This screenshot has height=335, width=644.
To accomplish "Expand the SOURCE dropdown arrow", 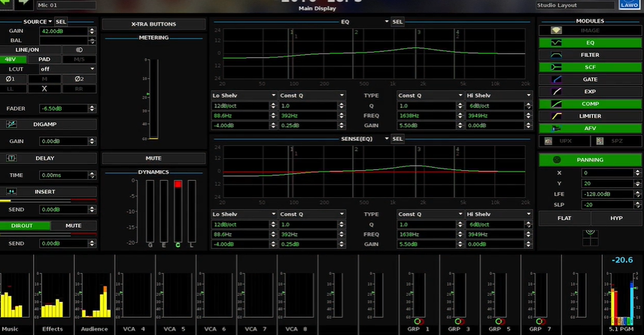I will (50, 22).
